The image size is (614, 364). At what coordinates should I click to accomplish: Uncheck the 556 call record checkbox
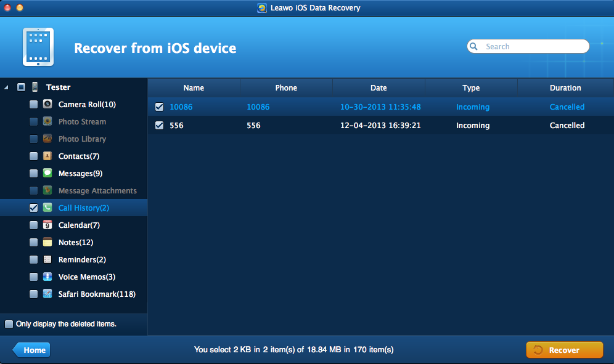(x=160, y=125)
